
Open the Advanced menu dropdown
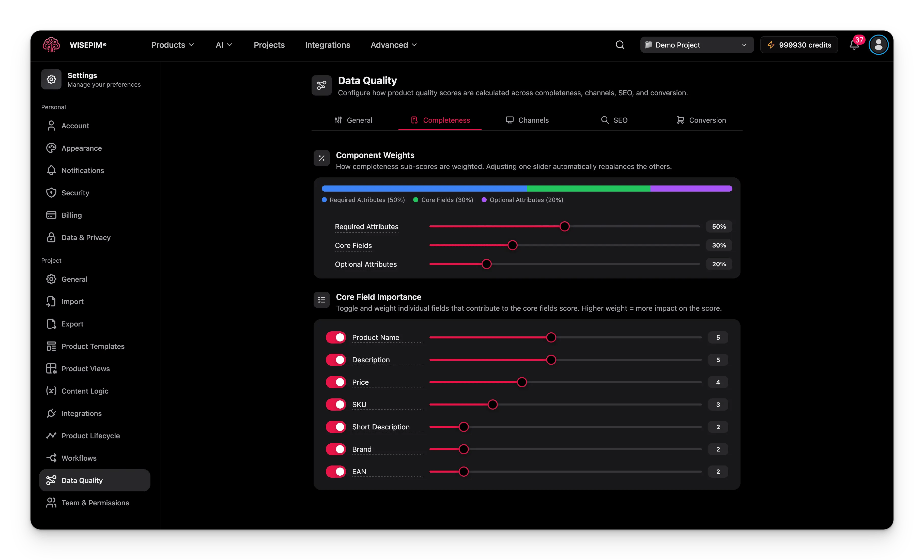394,45
